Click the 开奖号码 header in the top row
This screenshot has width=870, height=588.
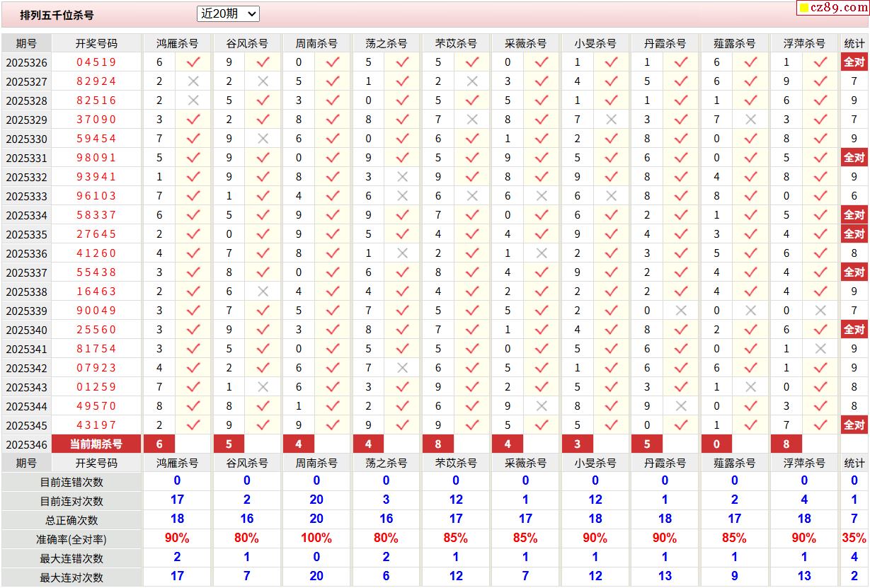[96, 43]
